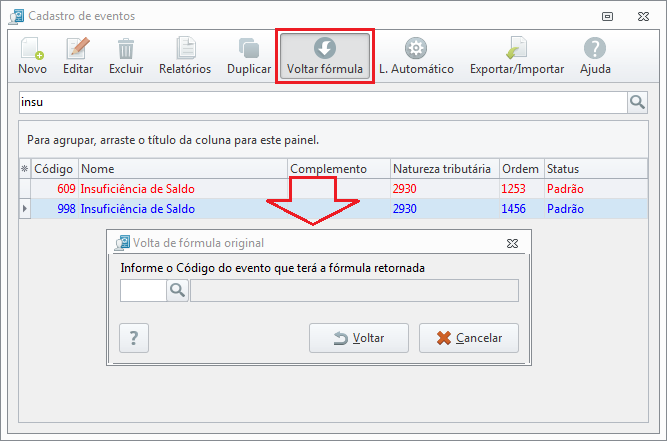Image resolution: width=667 pixels, height=441 pixels.
Task: Click the Cancelar button
Action: [x=469, y=338]
